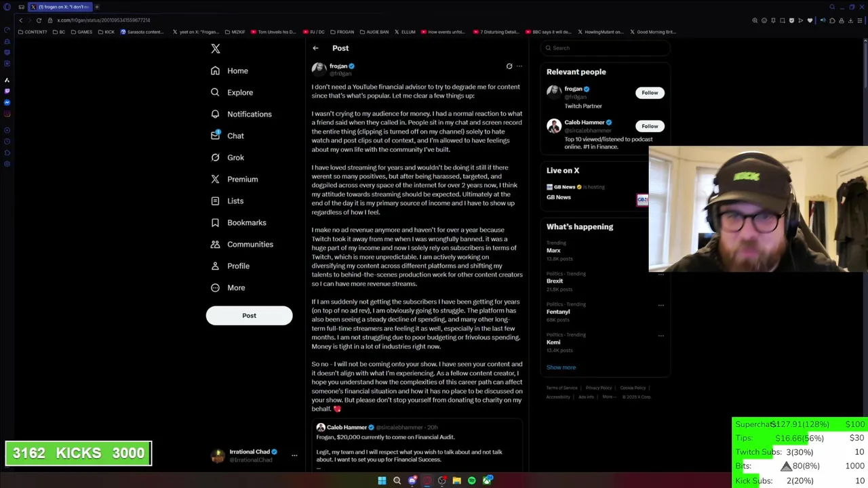Image resolution: width=868 pixels, height=488 pixels.
Task: Open the Tom Unveils his D... bookmark
Action: click(x=273, y=32)
